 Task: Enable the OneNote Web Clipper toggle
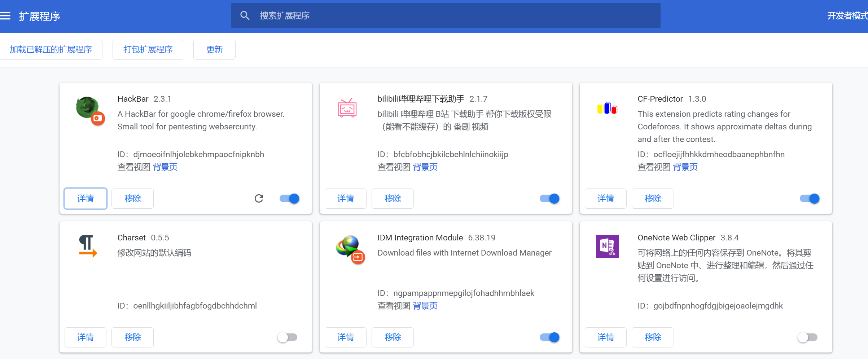807,337
